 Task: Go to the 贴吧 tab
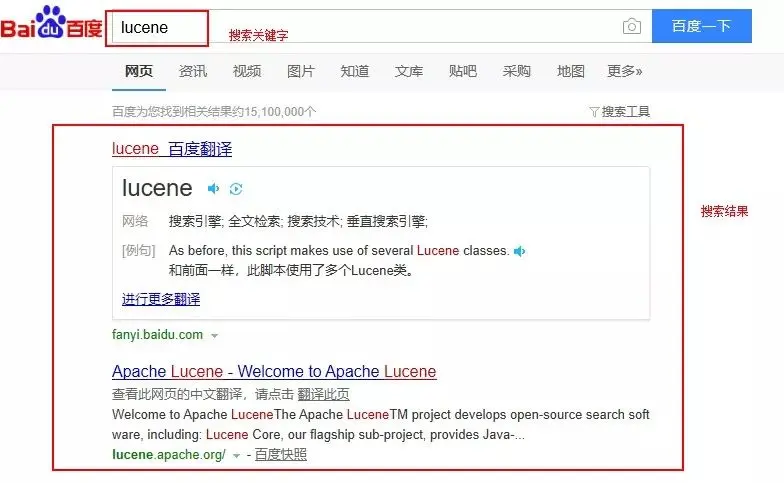[463, 71]
